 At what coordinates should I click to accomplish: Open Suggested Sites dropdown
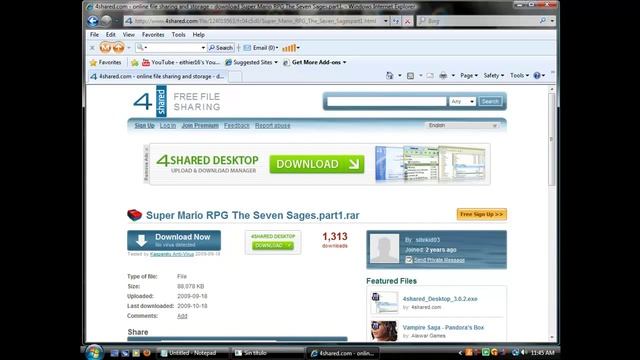tap(251, 62)
